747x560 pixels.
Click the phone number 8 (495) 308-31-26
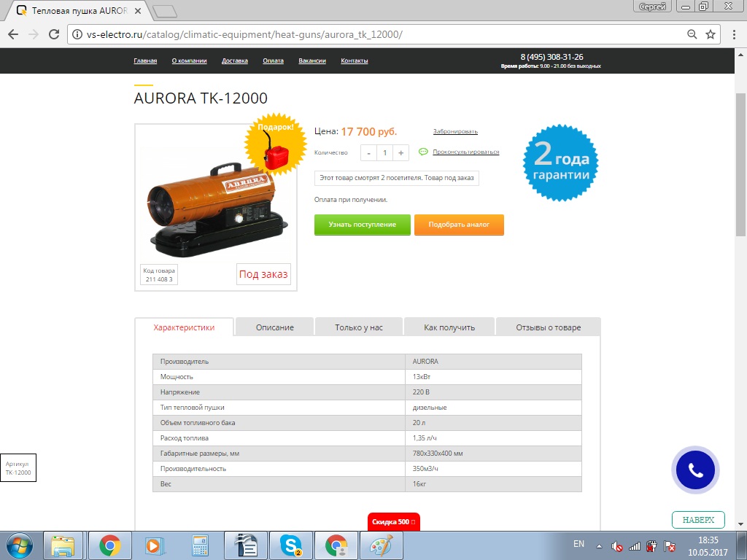pyautogui.click(x=551, y=57)
